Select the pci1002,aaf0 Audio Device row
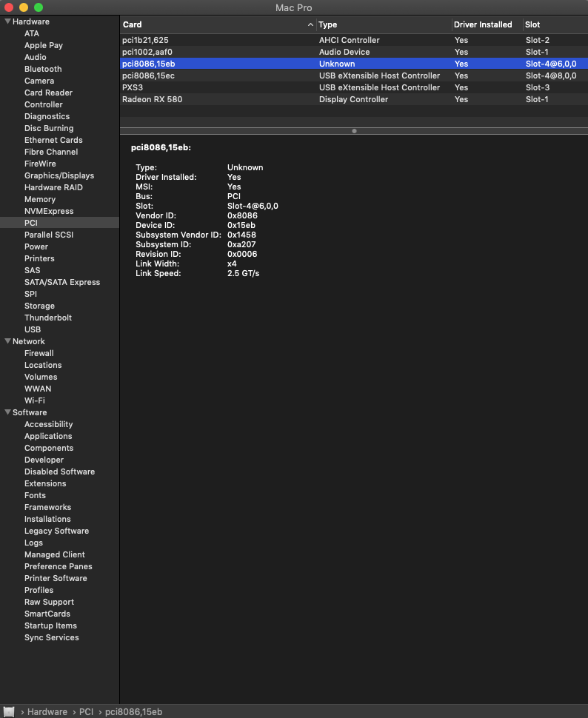Image resolution: width=588 pixels, height=718 pixels. (x=354, y=52)
